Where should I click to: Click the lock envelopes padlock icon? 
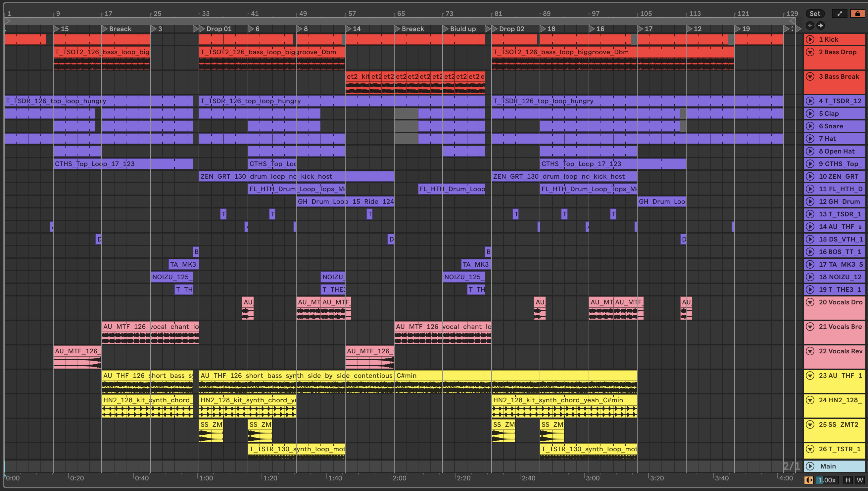point(857,14)
